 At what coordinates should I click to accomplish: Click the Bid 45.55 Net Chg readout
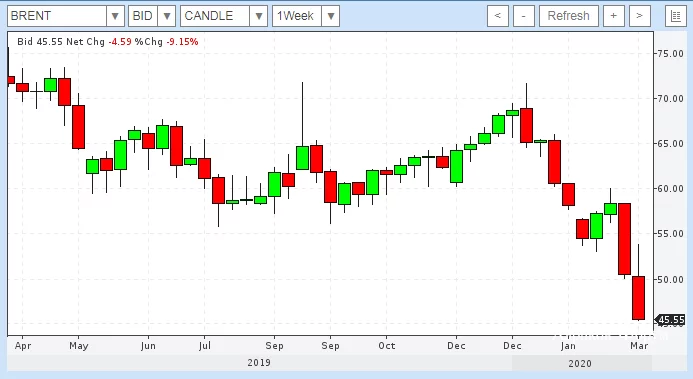coord(61,42)
